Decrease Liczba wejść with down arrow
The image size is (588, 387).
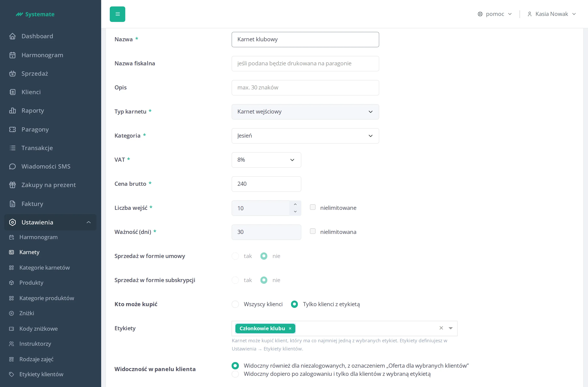(295, 212)
